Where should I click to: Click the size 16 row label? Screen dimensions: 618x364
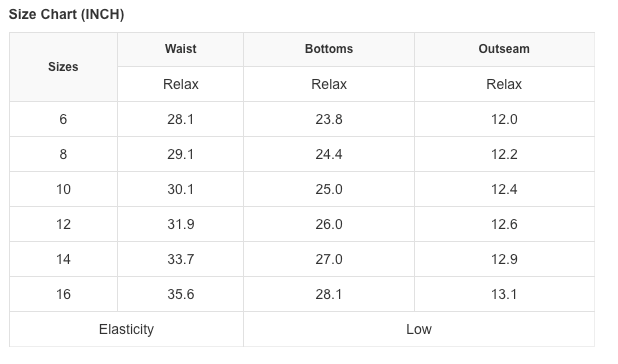[x=63, y=295]
